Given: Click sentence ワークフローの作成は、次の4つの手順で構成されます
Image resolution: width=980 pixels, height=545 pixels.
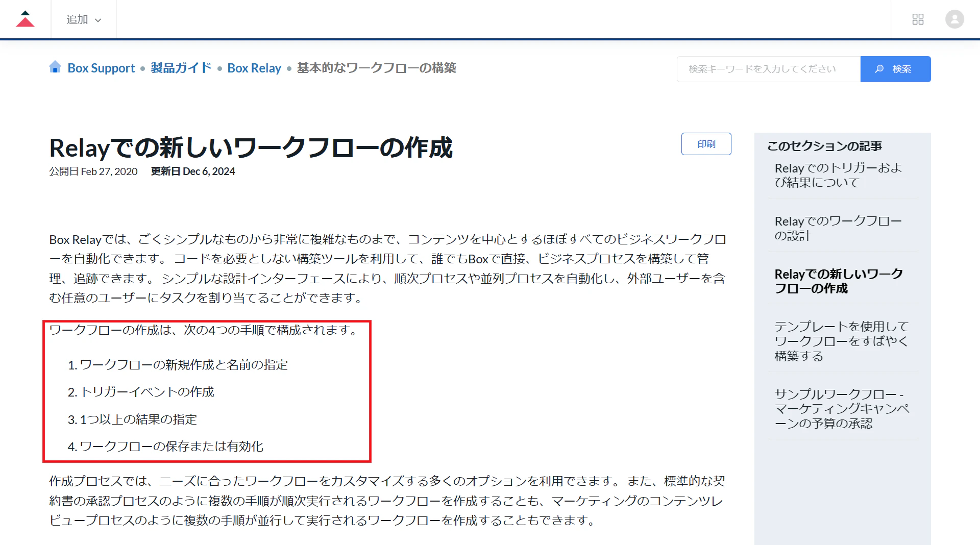Looking at the screenshot, I should [204, 330].
